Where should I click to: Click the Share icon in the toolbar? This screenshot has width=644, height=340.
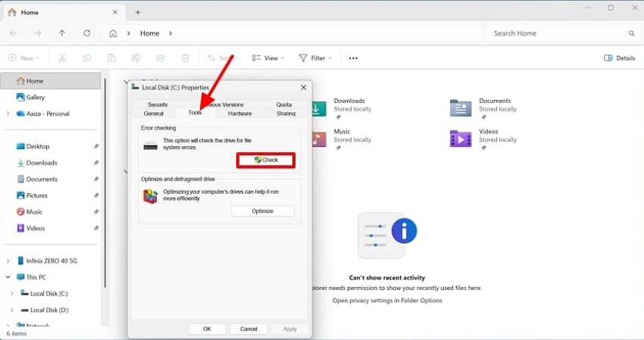pyautogui.click(x=161, y=58)
